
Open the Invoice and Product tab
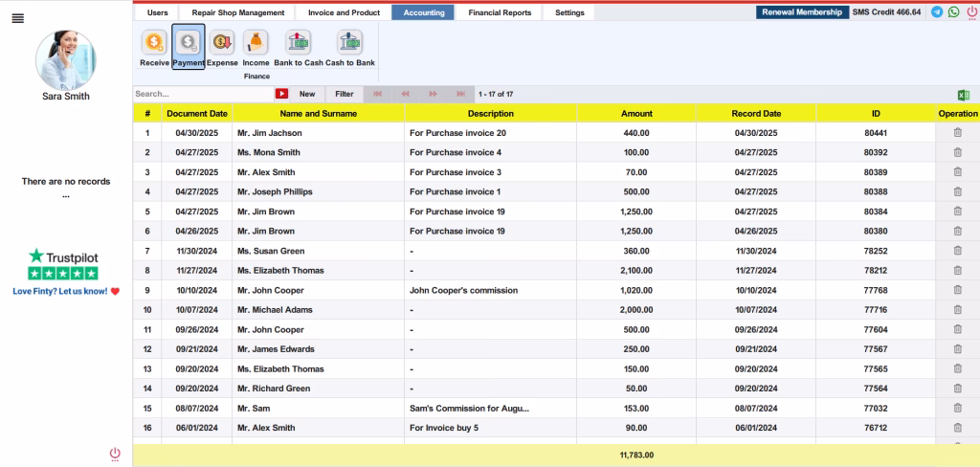point(344,12)
